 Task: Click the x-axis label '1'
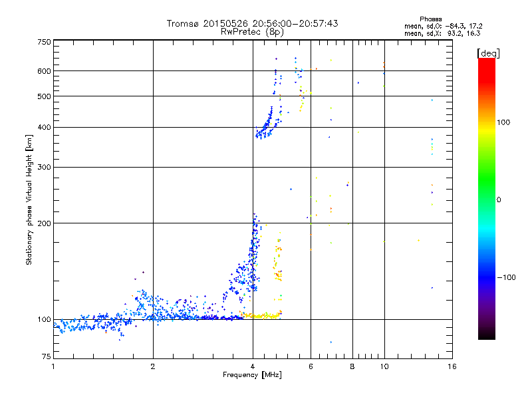click(x=53, y=366)
